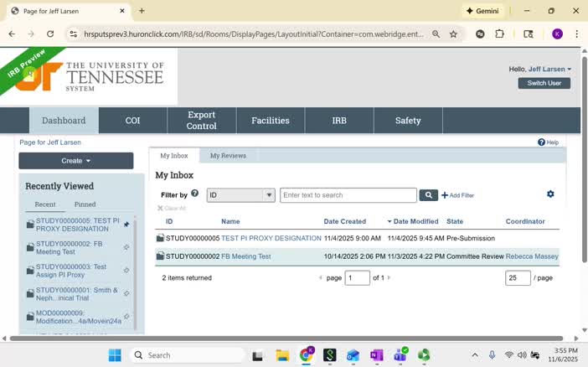Open the inbox settings gear icon
This screenshot has width=588, height=367.
[x=550, y=194]
